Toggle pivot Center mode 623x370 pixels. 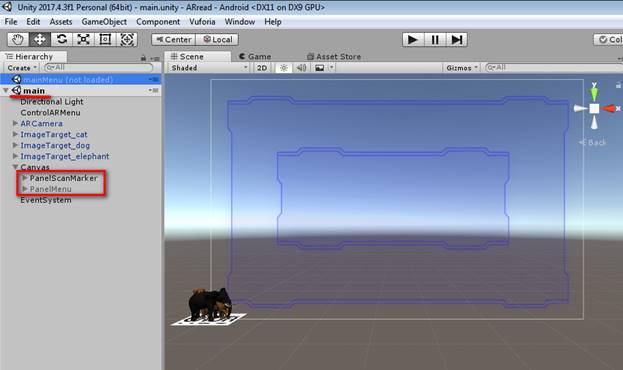[x=174, y=39]
